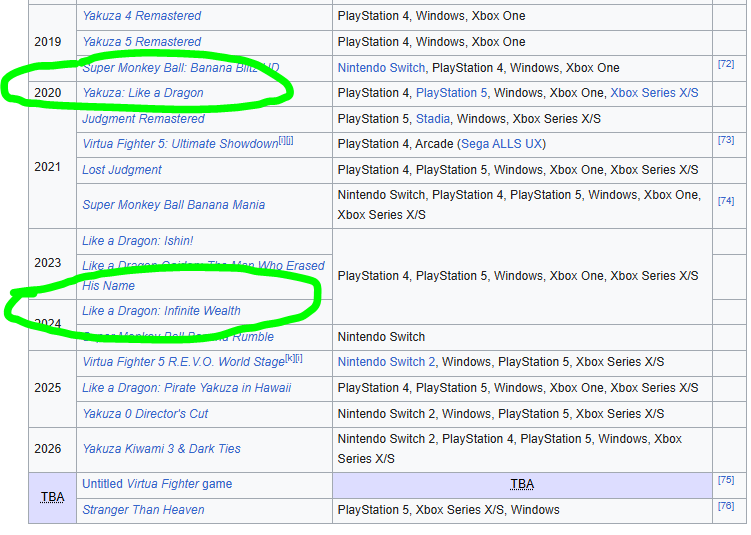The image size is (751, 535).
Task: Select the 2019 year cell
Action: pos(52,42)
